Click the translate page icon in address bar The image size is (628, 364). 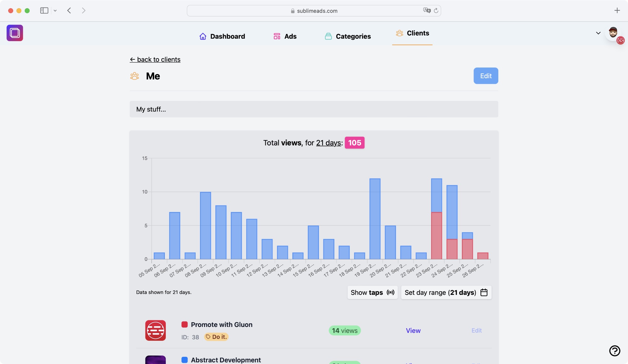click(426, 10)
